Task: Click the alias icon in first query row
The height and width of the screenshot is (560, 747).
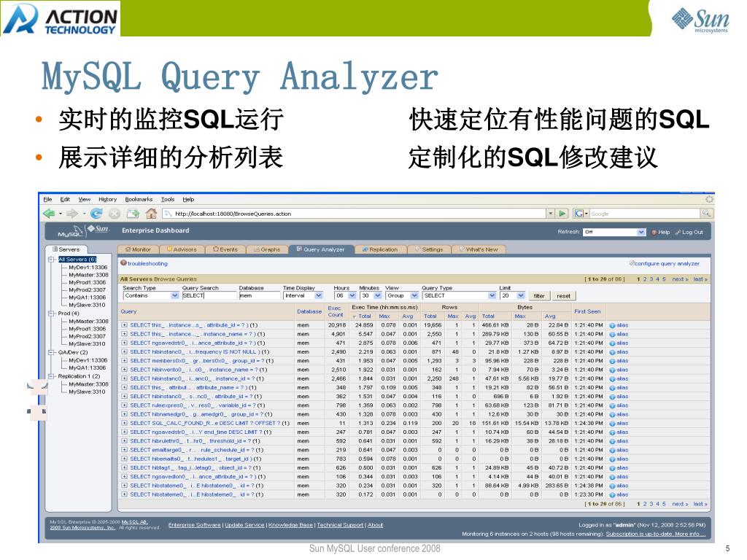Action: click(613, 325)
